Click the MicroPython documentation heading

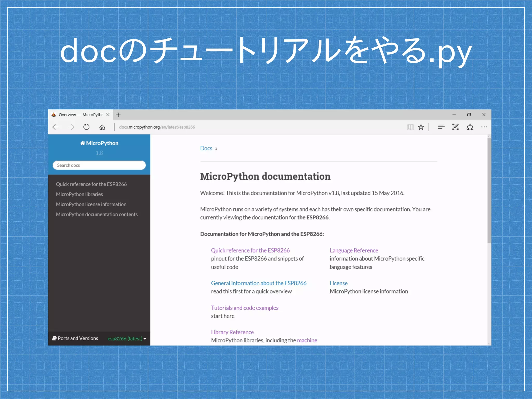(265, 176)
